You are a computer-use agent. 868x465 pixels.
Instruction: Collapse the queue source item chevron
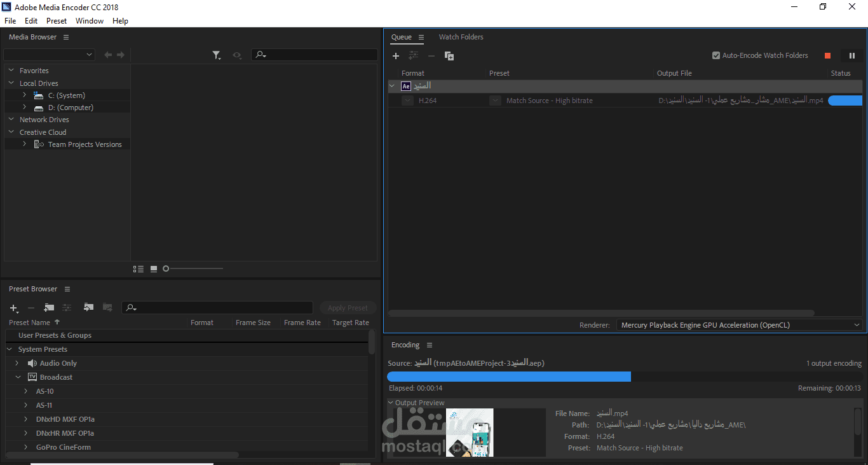point(391,86)
